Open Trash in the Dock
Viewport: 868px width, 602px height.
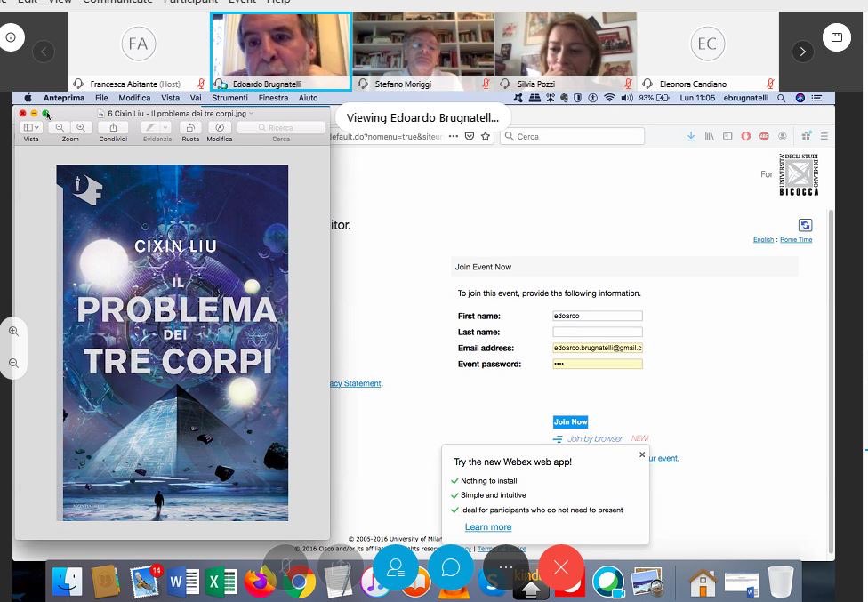[781, 582]
